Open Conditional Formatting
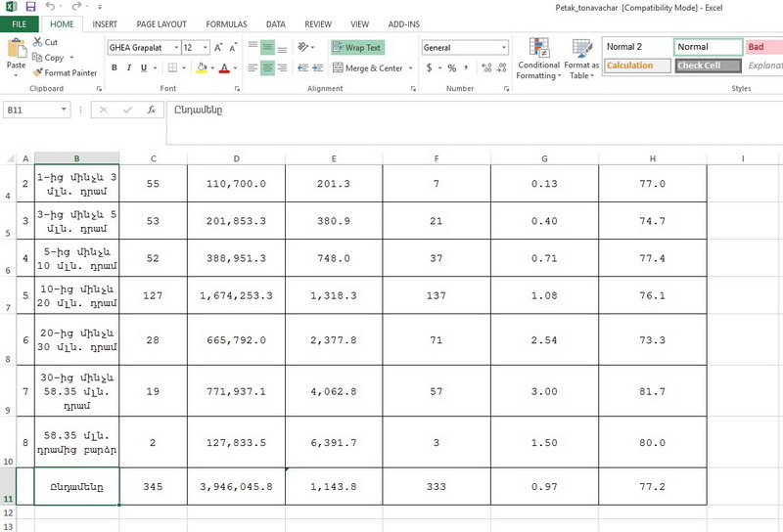783x532 pixels. tap(538, 59)
